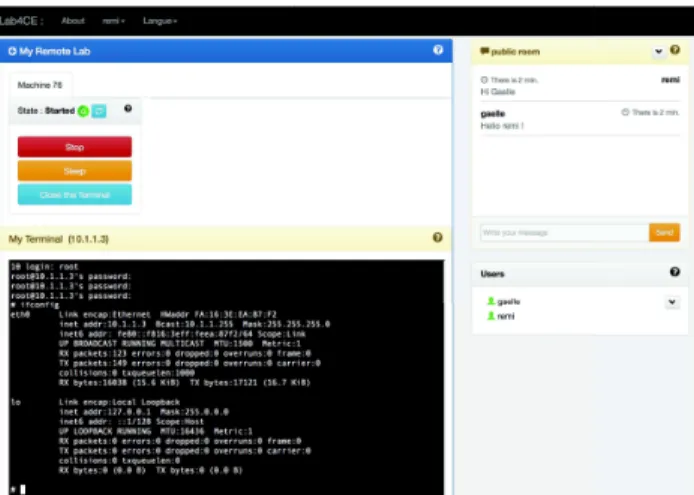694x495 pixels.
Task: Click the refresh icon beside My Remote Lab
Action: tap(12, 51)
